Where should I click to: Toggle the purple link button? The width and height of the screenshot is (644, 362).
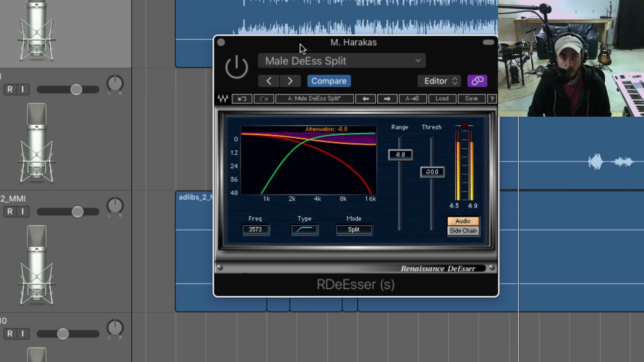(477, 81)
